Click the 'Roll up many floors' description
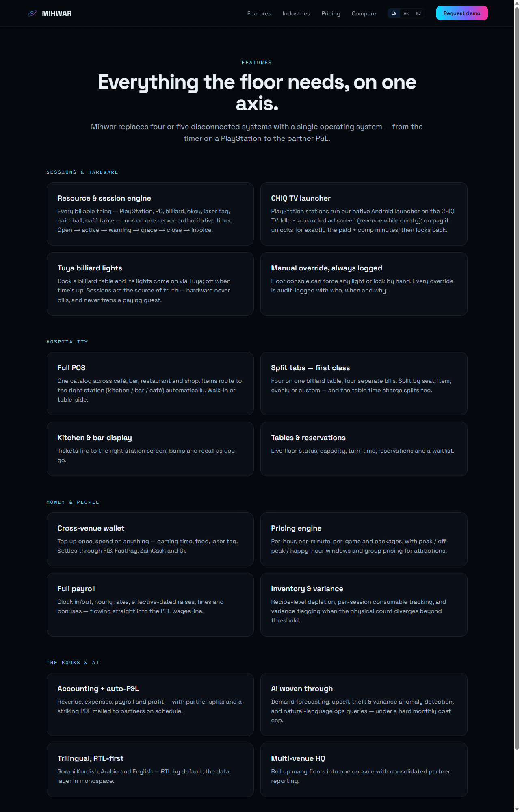 360,776
